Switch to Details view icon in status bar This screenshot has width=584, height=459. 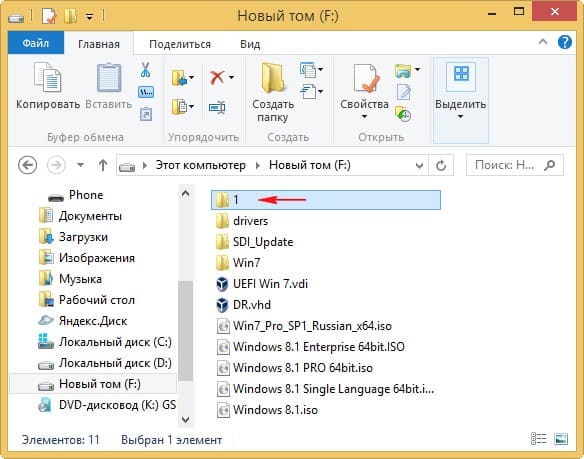(538, 439)
